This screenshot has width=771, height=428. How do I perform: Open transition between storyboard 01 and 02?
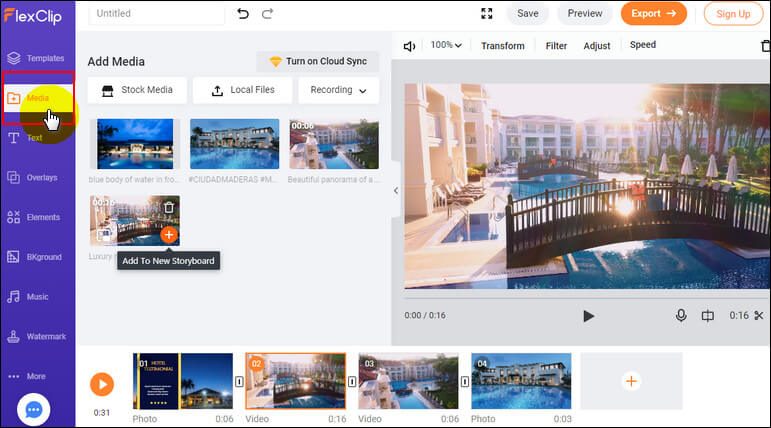click(x=239, y=381)
